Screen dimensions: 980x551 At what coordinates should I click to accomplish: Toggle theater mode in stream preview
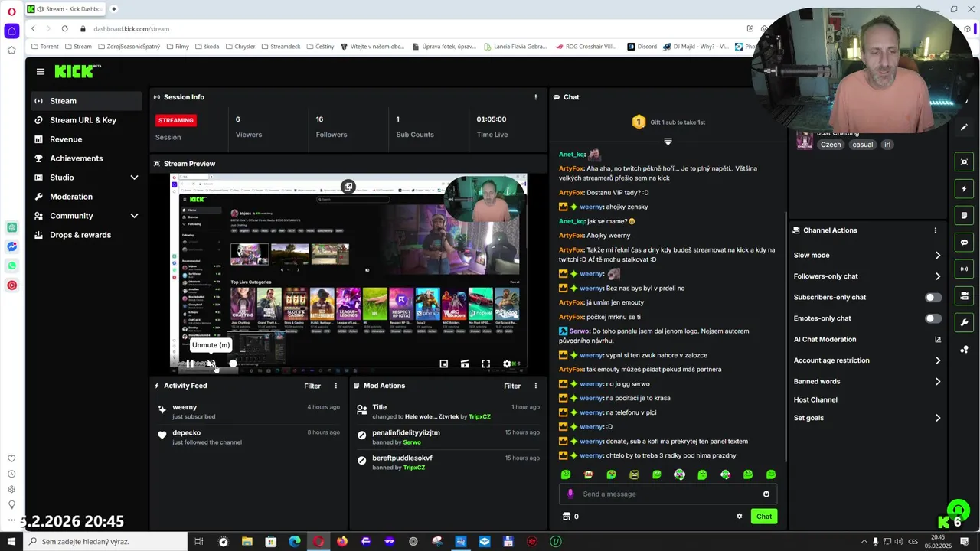pos(465,364)
